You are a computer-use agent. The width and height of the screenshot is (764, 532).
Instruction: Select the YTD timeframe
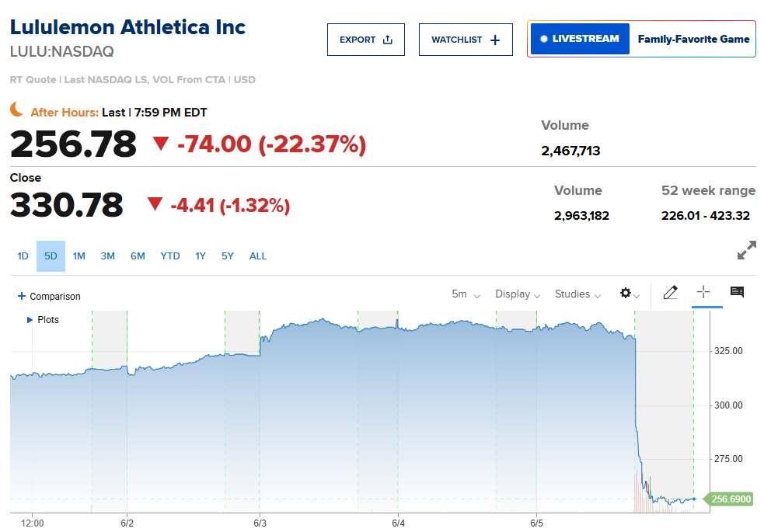[x=169, y=256]
